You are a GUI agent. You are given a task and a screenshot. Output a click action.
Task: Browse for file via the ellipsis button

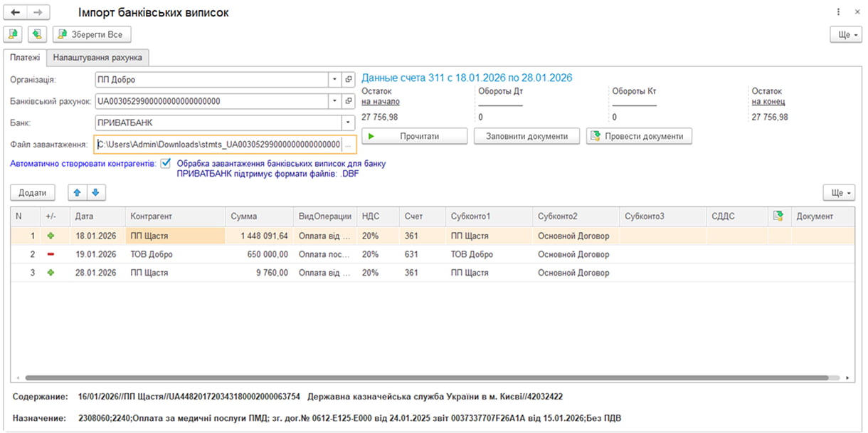[349, 145]
